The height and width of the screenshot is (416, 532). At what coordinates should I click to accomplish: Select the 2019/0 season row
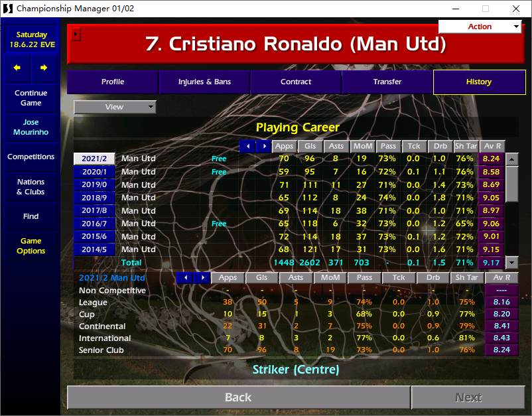coord(94,184)
